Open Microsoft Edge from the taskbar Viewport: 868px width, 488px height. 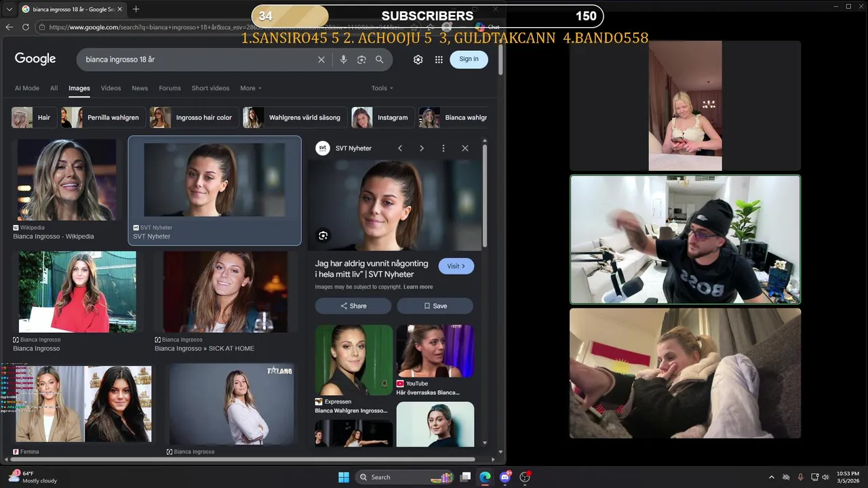pos(485,477)
